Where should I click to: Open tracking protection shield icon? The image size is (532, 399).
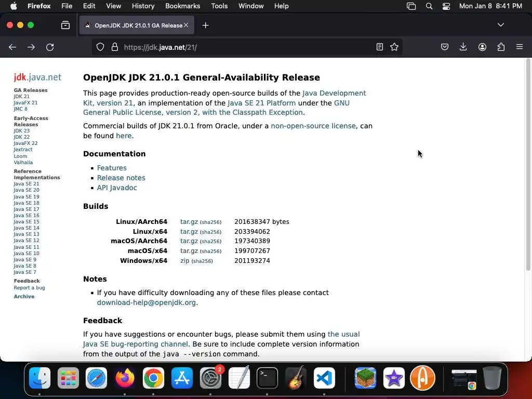click(100, 47)
